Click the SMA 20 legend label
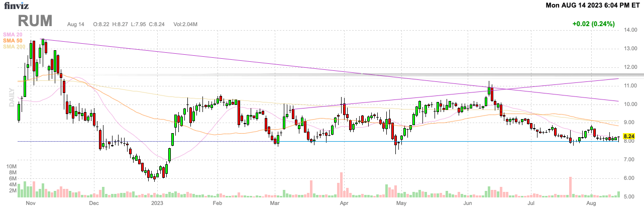644x212 pixels. (x=12, y=34)
